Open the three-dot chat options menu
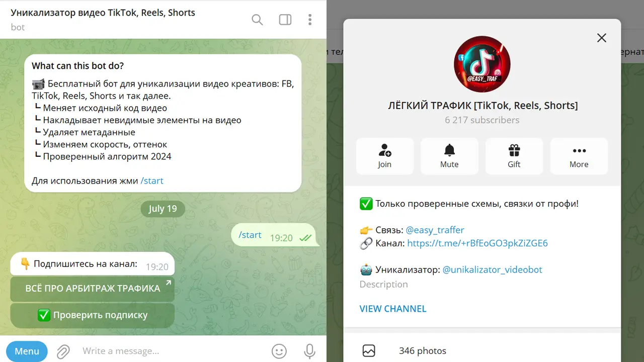Screen dimensions: 644x362 point(310,20)
